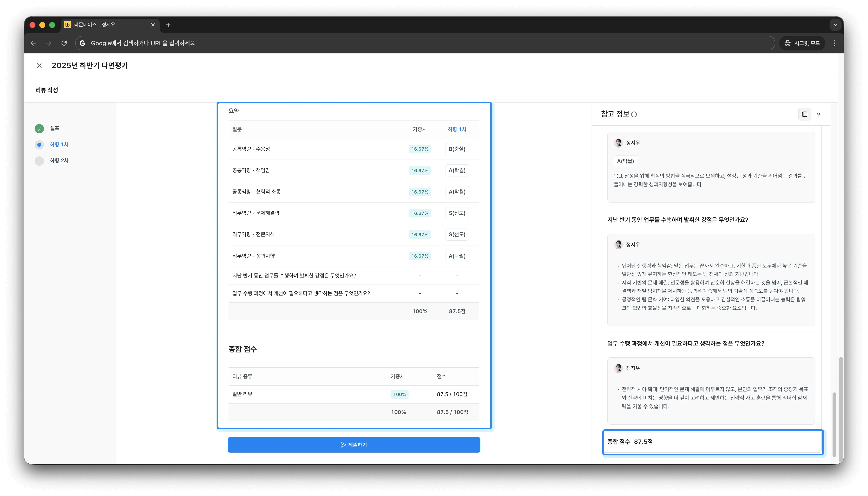
Task: Click the 일반 리뷰 row label
Action: 242,394
